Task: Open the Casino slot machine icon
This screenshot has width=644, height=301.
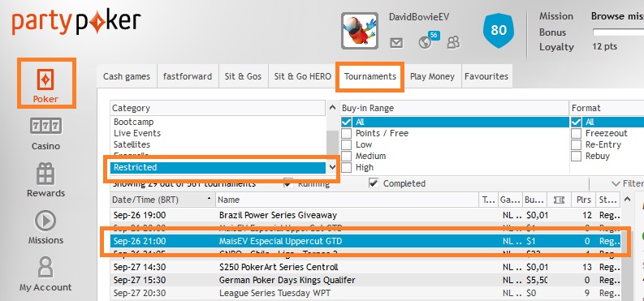Action: pos(46,127)
